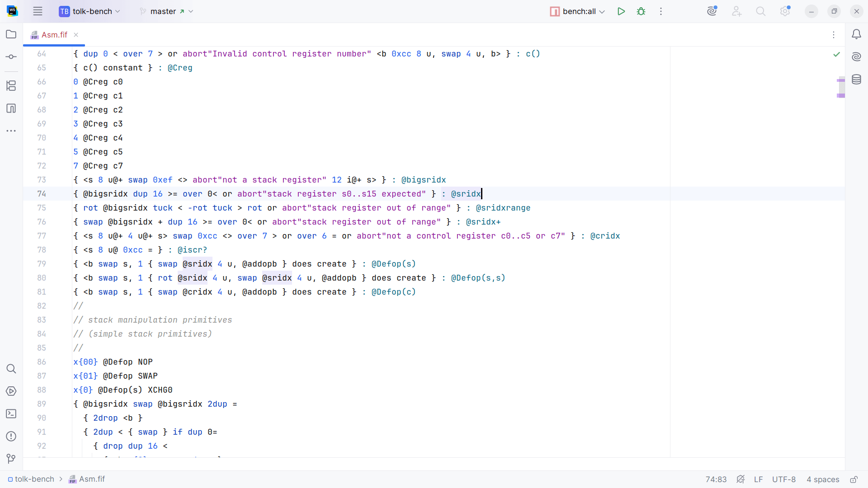Change UTF-8 file encoding in status bar

(784, 479)
